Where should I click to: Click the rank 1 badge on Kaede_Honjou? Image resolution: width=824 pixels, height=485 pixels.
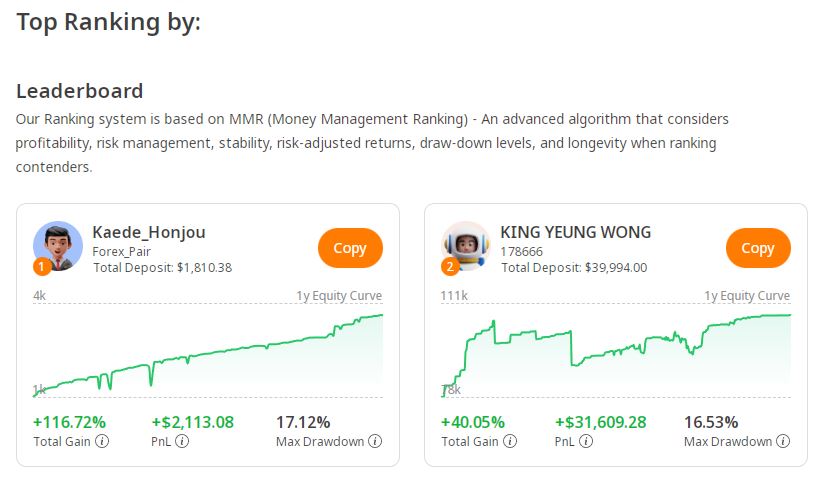(41, 267)
